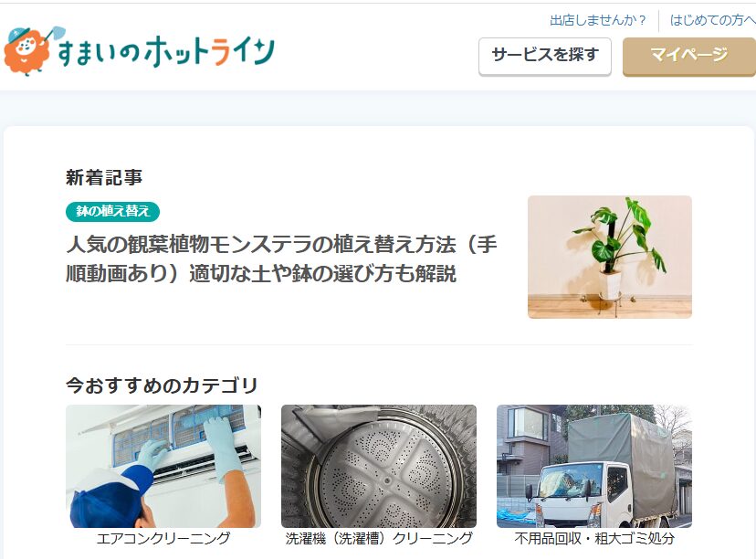Viewport: 756px width, 559px height.
Task: Click the Monstera plant article thumbnail
Action: [x=609, y=257]
